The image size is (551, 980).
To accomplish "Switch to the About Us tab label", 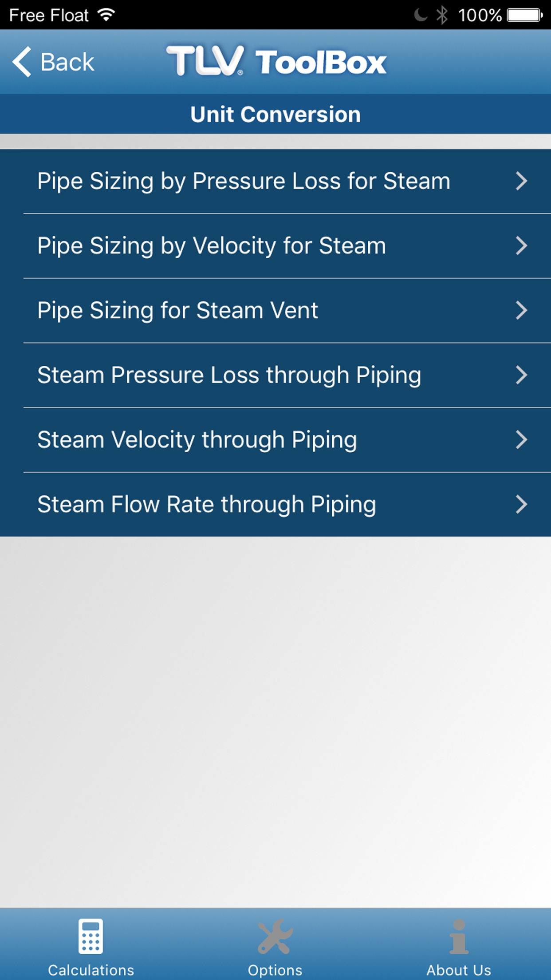I will [459, 970].
